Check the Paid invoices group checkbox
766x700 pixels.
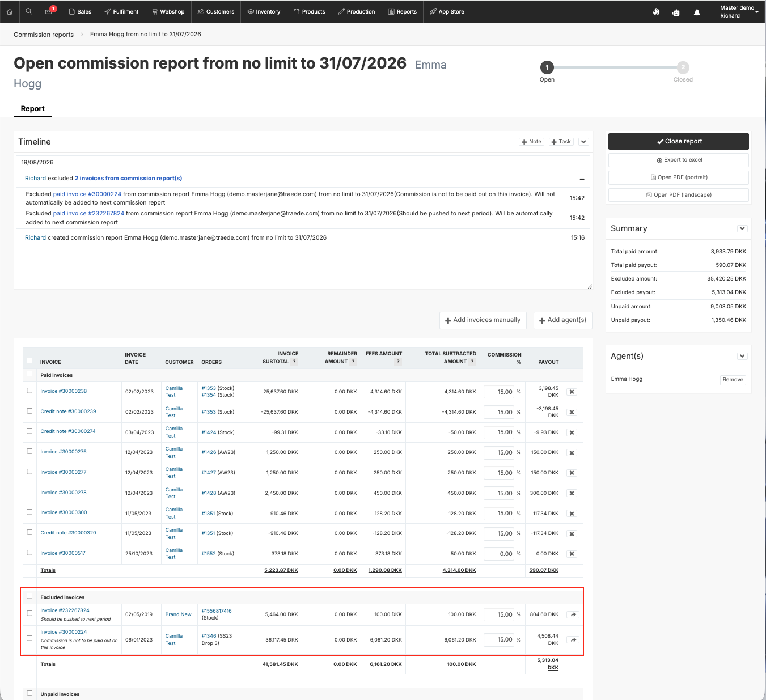[29, 374]
